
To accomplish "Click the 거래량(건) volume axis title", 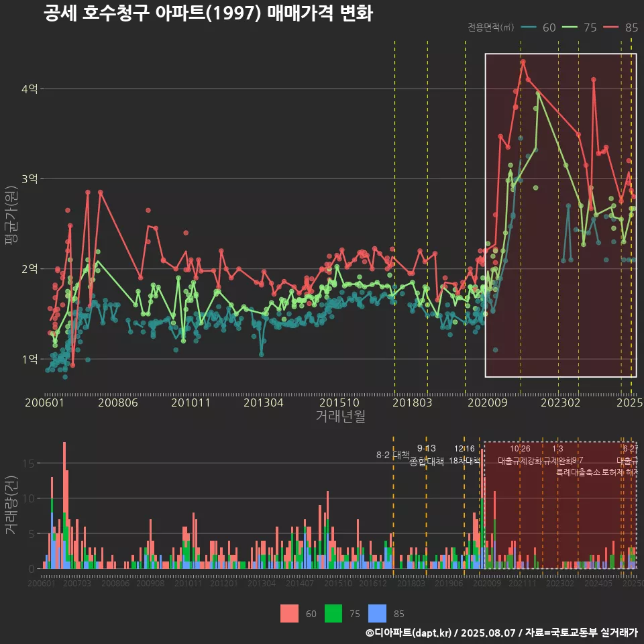I will point(11,505).
